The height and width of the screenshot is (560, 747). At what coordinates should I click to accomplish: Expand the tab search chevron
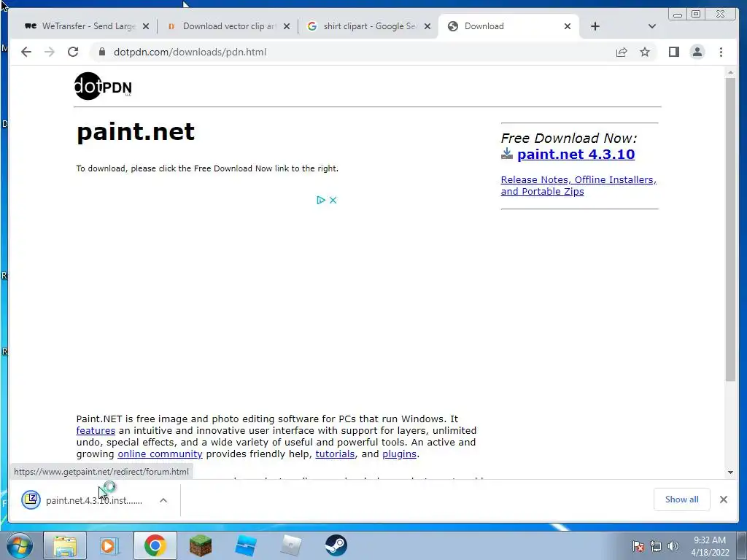[652, 26]
